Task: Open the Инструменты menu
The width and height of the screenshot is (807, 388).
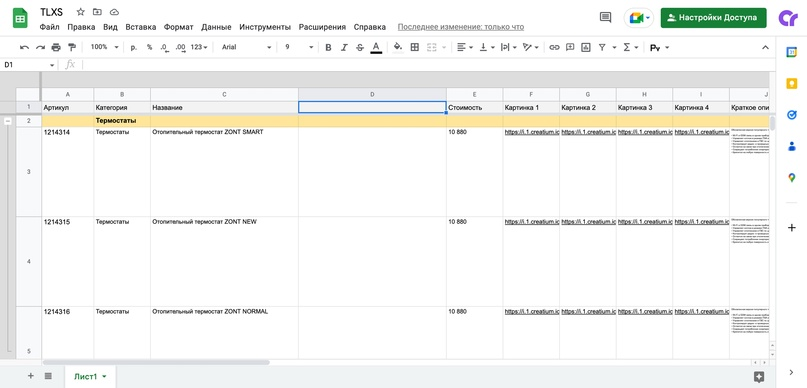Action: point(265,27)
